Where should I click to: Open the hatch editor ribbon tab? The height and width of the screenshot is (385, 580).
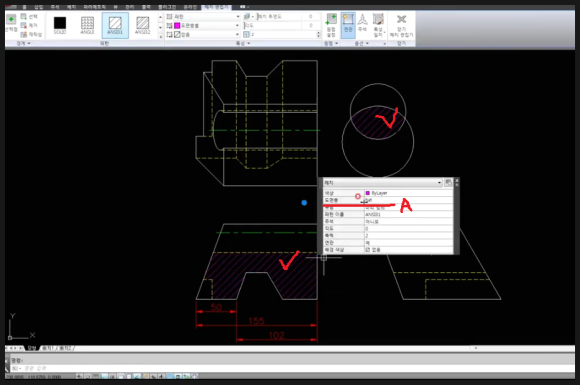point(216,7)
